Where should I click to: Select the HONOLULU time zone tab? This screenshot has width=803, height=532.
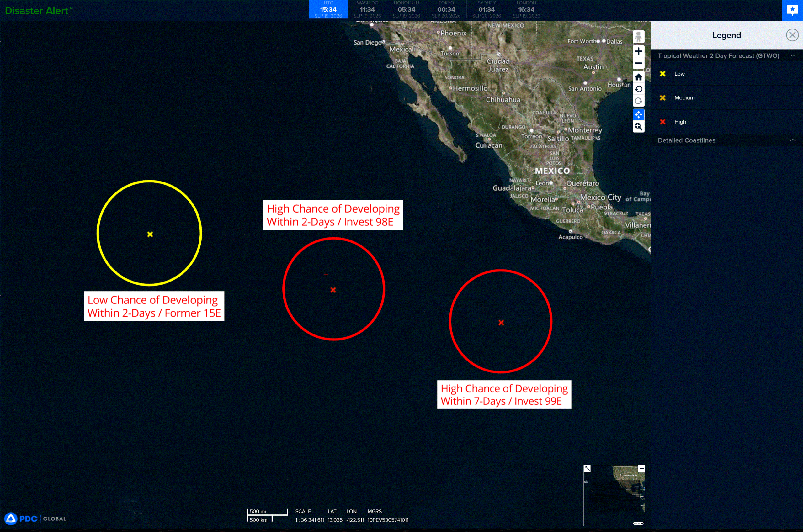click(x=406, y=9)
